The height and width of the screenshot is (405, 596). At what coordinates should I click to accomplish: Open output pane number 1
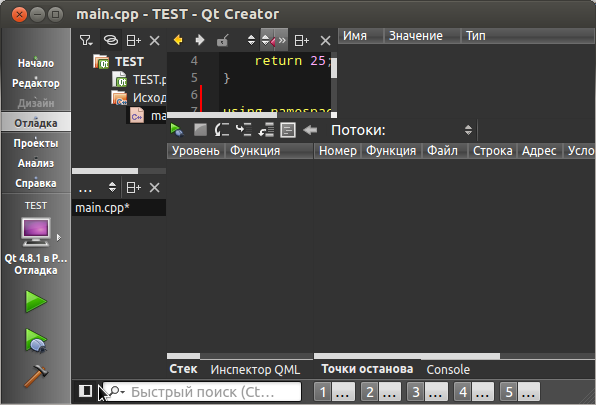334,392
